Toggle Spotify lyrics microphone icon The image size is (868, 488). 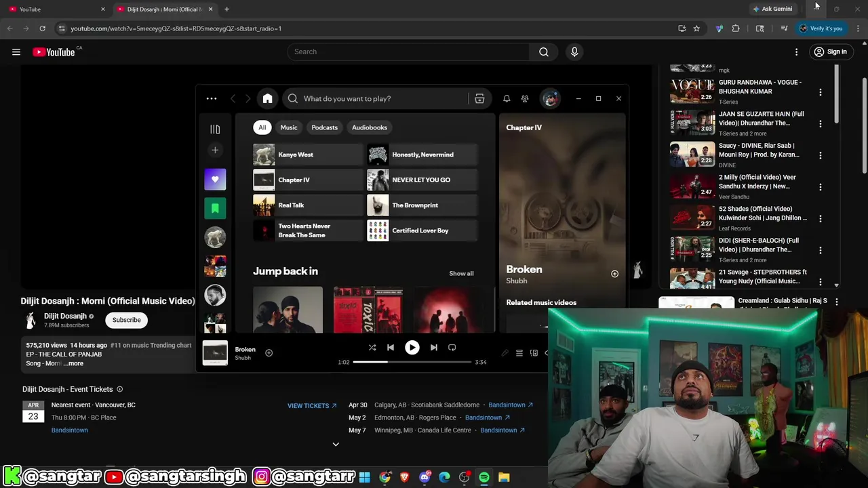[x=505, y=353]
